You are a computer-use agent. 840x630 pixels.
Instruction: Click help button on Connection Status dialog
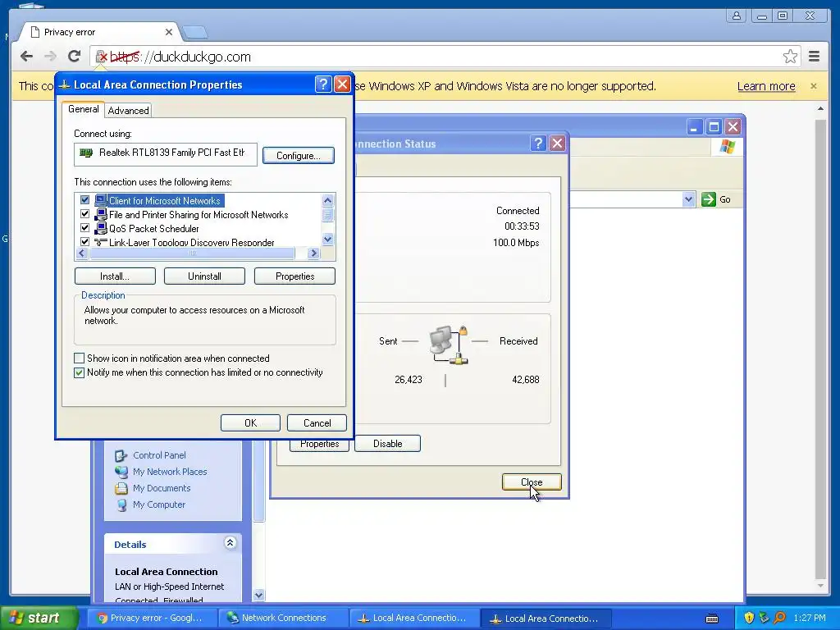tap(538, 143)
